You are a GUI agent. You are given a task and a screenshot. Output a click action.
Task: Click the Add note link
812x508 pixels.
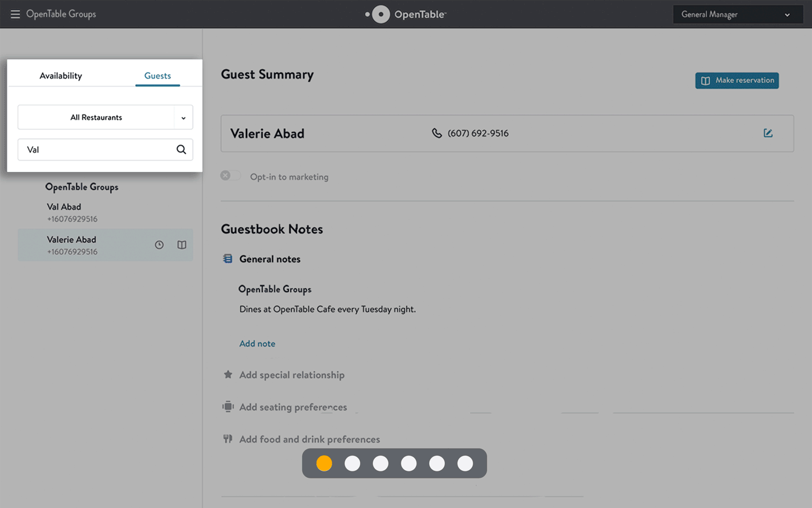pos(258,344)
